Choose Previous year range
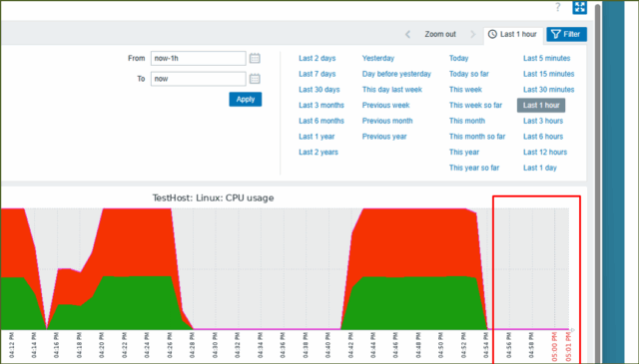639x364 pixels. (x=384, y=137)
